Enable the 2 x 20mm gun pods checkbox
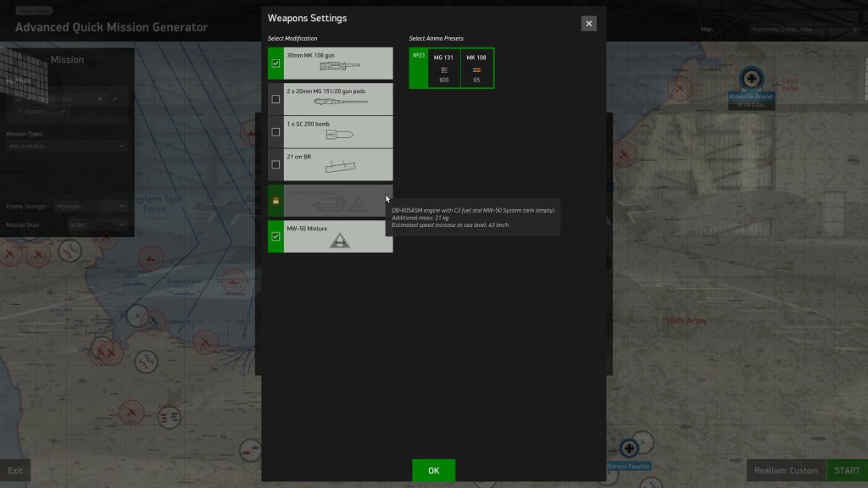The image size is (868, 488). click(275, 99)
